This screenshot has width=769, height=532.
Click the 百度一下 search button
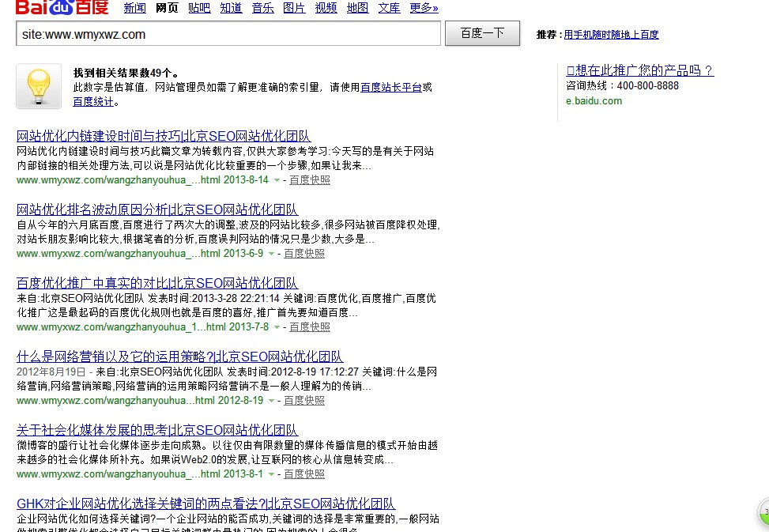(483, 33)
